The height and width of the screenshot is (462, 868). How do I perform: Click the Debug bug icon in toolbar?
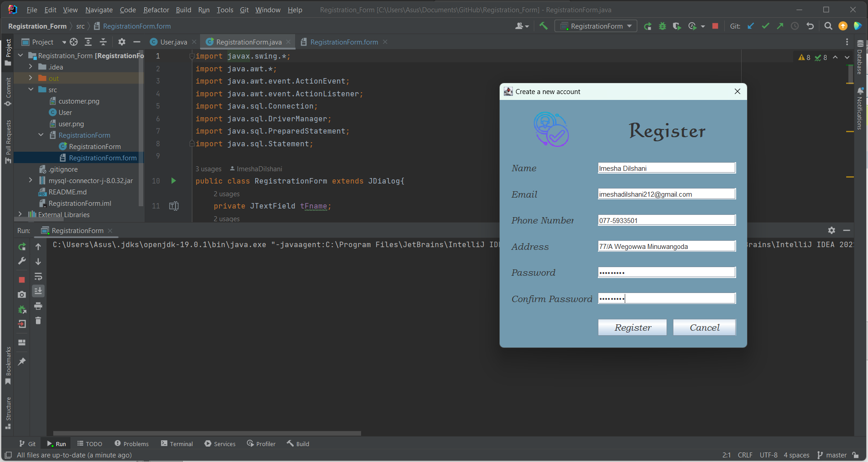pos(662,26)
